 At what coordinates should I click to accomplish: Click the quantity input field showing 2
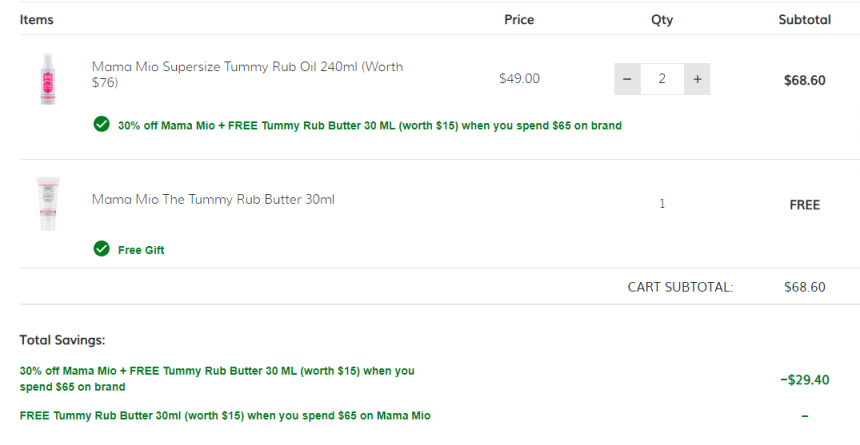tap(662, 79)
